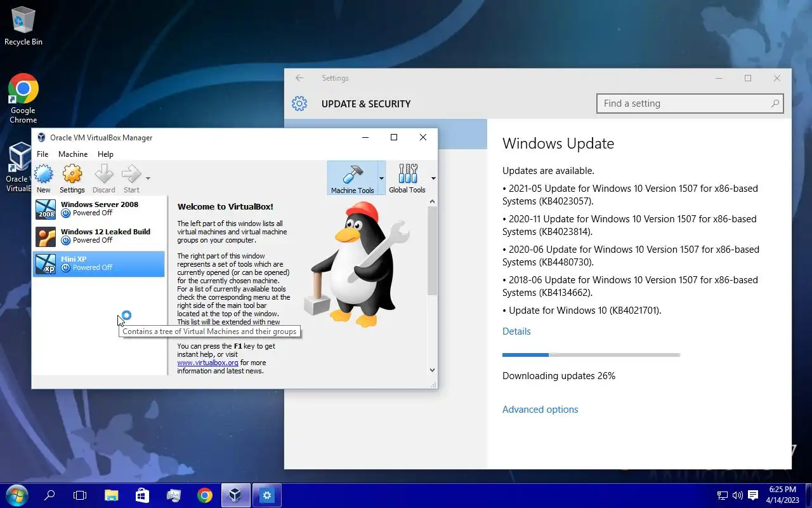Select the Windows Server 2008 VM
Image resolution: width=812 pixels, height=508 pixels.
[x=99, y=209]
